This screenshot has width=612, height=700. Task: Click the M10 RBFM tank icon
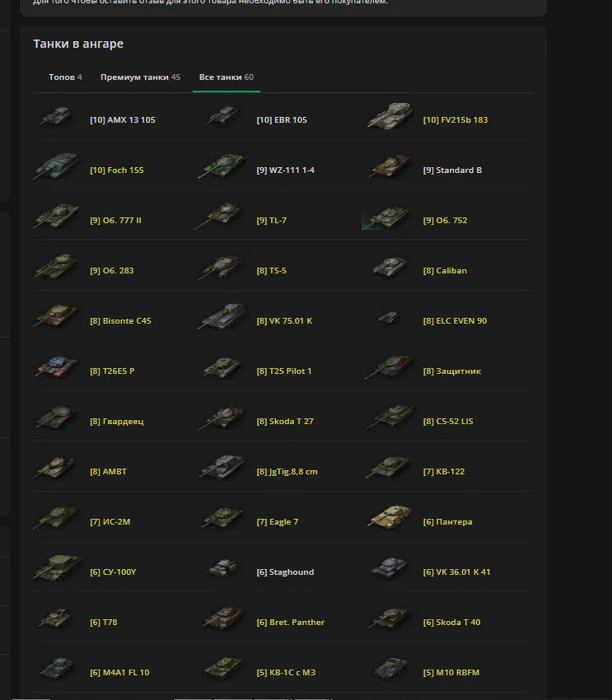390,668
